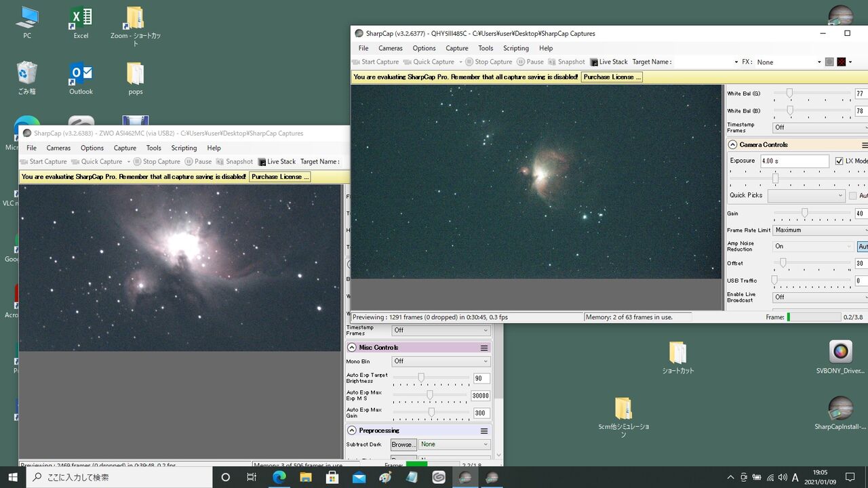Open Camera Controls panel hamburger menu

pos(865,145)
